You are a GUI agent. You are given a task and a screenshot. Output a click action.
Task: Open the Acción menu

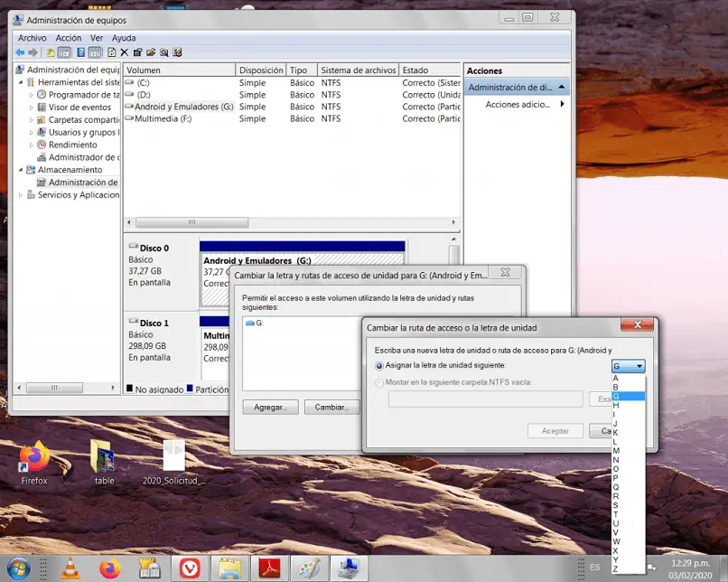(68, 38)
